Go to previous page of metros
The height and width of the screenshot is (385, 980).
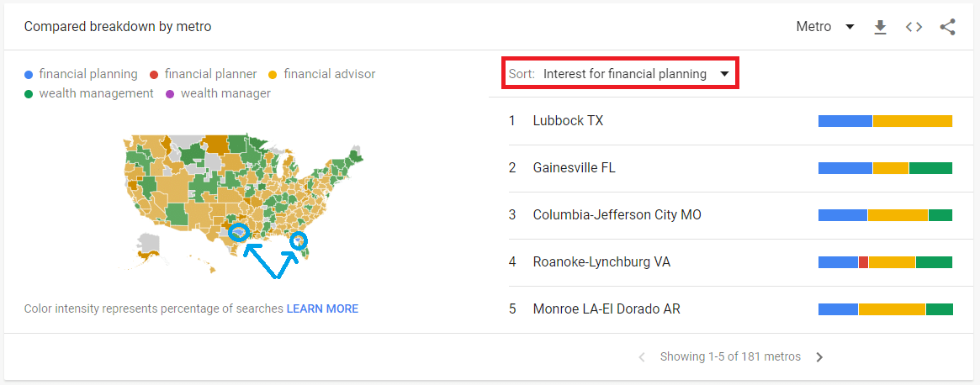tap(641, 357)
